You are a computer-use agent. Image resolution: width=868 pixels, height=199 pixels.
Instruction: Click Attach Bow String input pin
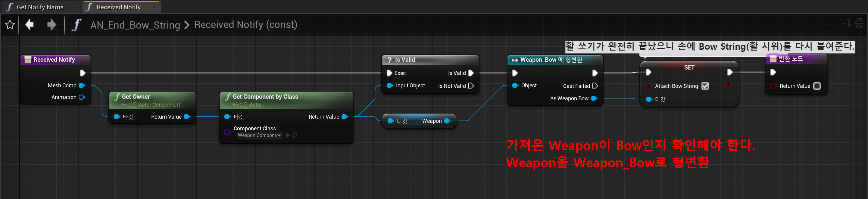point(649,86)
